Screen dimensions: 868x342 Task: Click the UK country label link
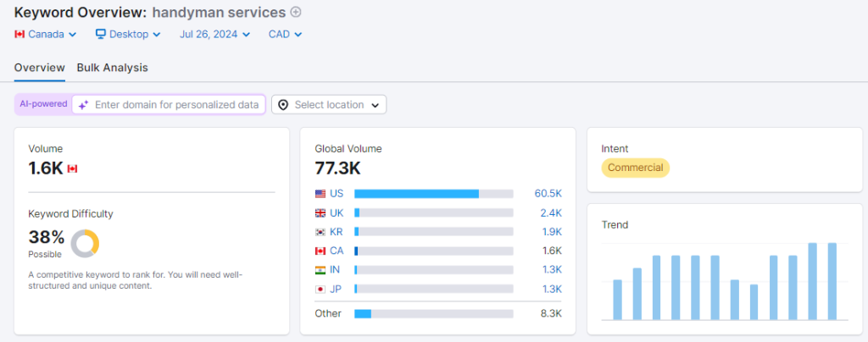tap(337, 212)
